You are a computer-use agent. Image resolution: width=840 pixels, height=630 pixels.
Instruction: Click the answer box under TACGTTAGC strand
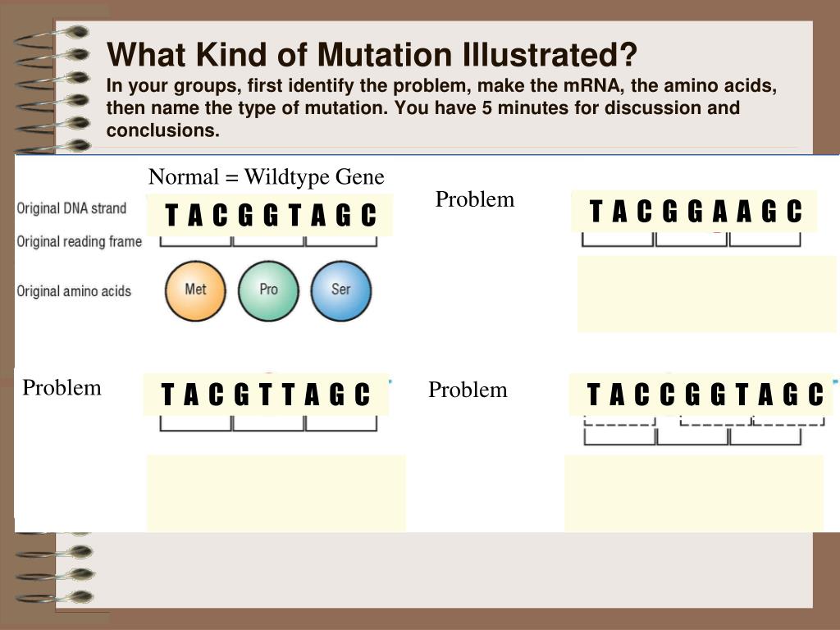(276, 493)
